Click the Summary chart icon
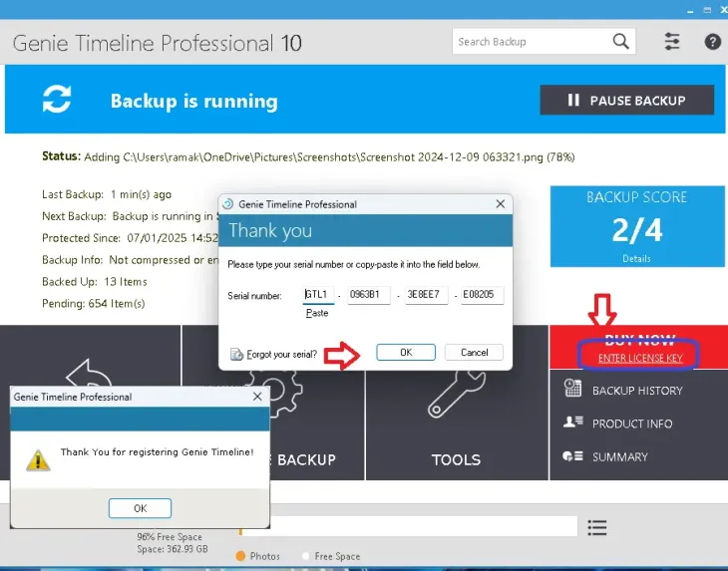Image resolution: width=728 pixels, height=571 pixels. (x=572, y=456)
